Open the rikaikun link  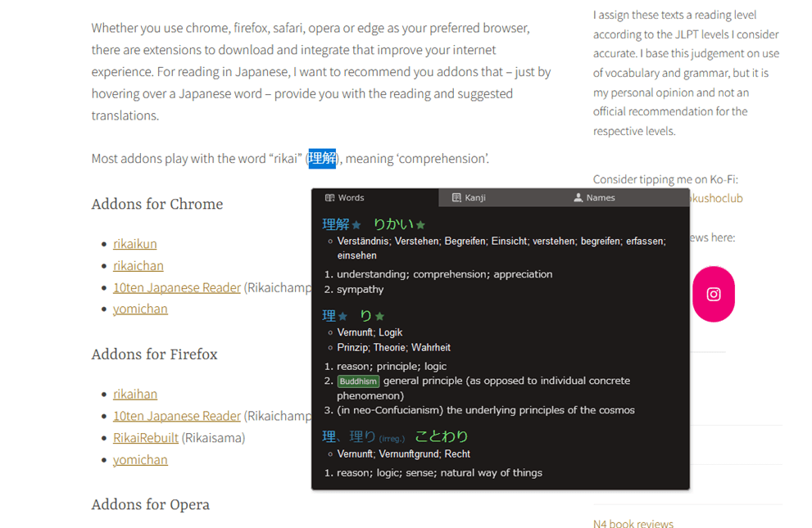point(134,244)
